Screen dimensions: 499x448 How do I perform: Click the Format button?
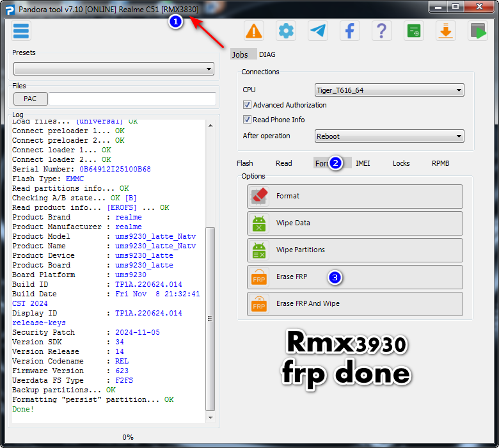355,196
